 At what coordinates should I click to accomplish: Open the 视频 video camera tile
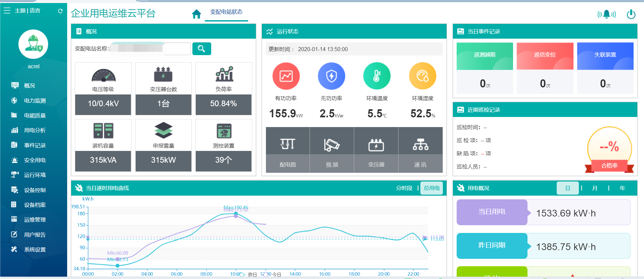[332, 150]
